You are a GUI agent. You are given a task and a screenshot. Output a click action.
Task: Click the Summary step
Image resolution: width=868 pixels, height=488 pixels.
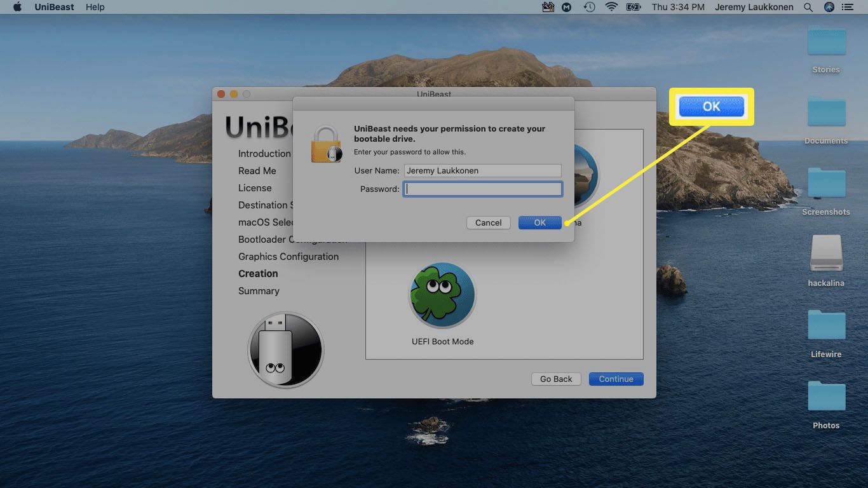259,291
